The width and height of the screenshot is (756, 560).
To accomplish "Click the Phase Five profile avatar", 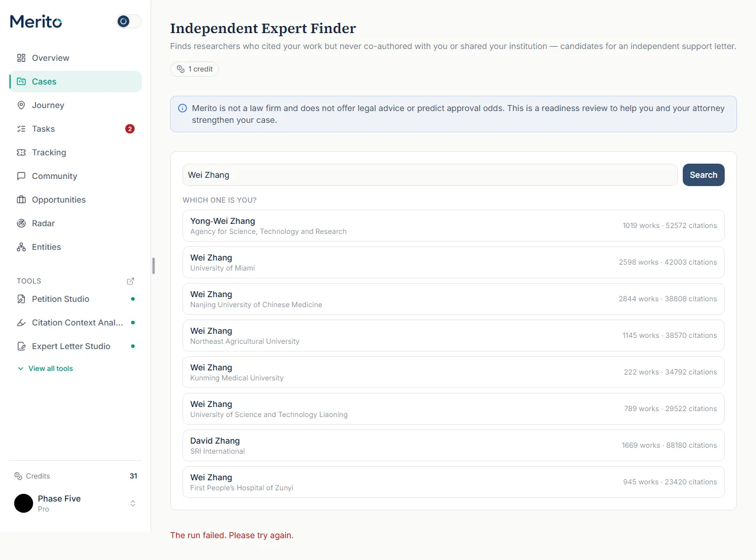I will click(x=24, y=503).
